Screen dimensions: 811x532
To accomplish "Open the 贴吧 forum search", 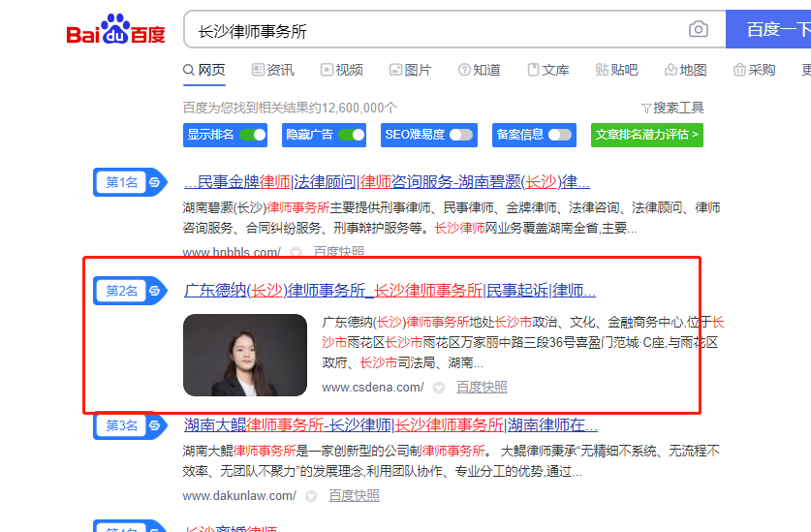I will (616, 70).
